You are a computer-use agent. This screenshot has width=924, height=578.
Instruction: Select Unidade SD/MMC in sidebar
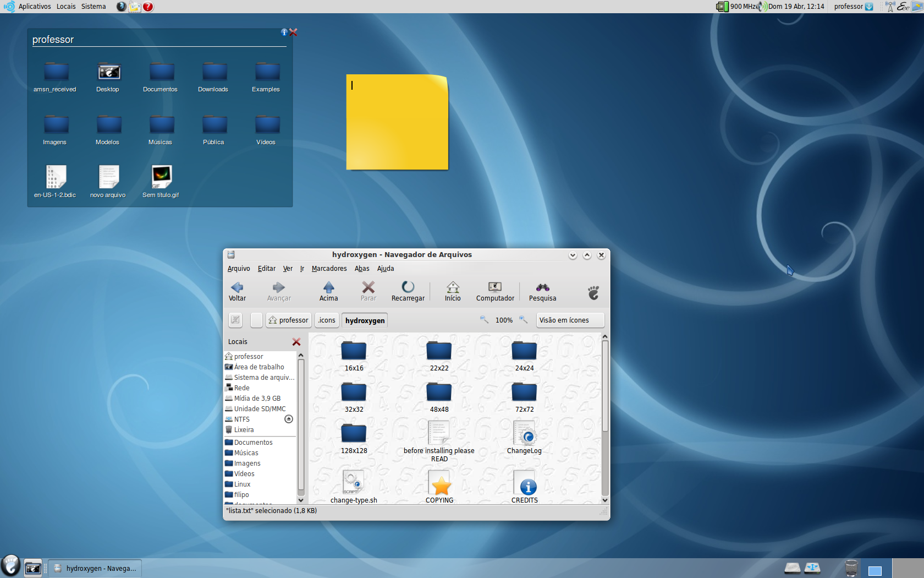click(x=260, y=408)
